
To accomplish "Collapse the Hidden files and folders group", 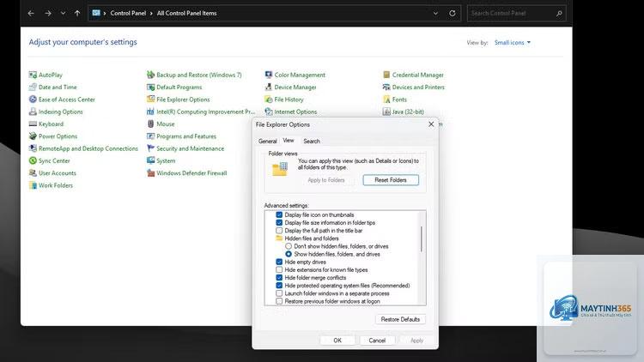I will click(x=279, y=238).
